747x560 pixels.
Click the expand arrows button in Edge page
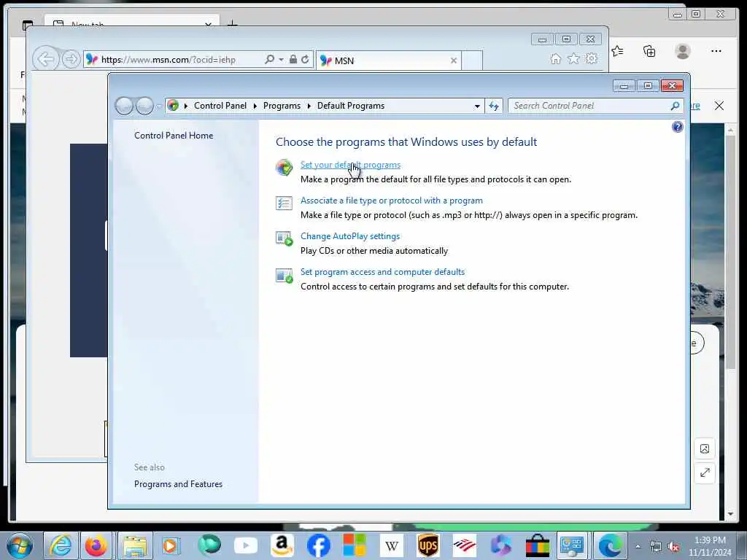705,472
